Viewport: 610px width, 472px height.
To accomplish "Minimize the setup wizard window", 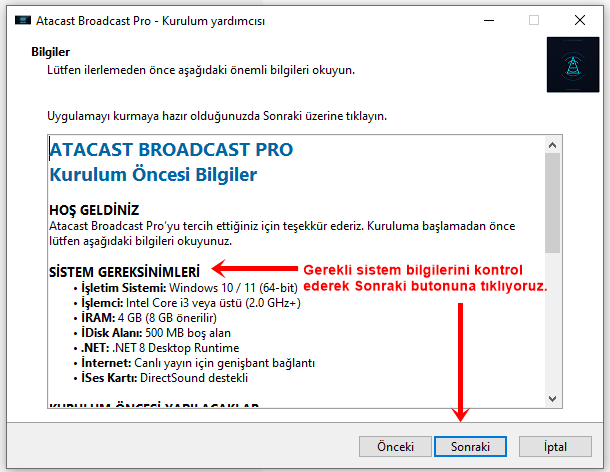I will pos(489,20).
